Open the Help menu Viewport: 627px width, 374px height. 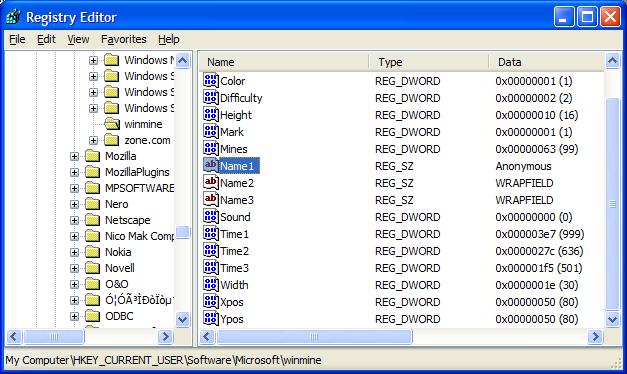(168, 39)
